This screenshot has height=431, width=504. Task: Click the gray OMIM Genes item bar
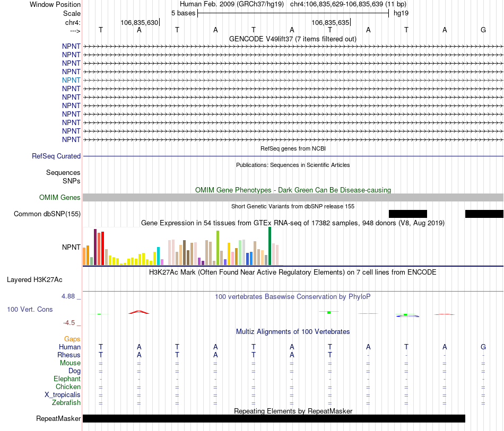pyautogui.click(x=293, y=198)
